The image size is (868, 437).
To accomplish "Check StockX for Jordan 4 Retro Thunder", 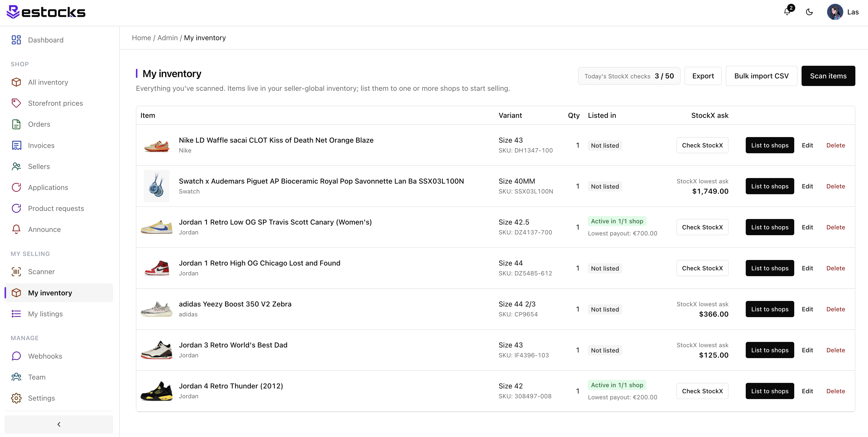I will pos(702,391).
